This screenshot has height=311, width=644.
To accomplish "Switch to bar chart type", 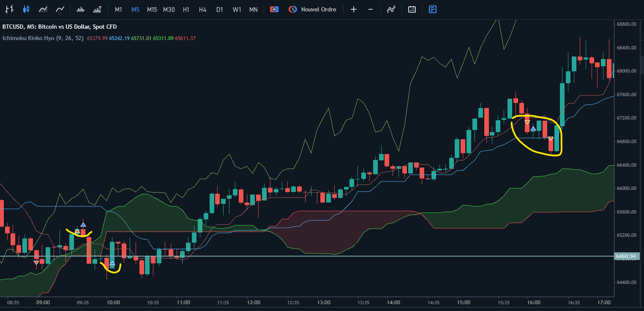I will [9, 9].
